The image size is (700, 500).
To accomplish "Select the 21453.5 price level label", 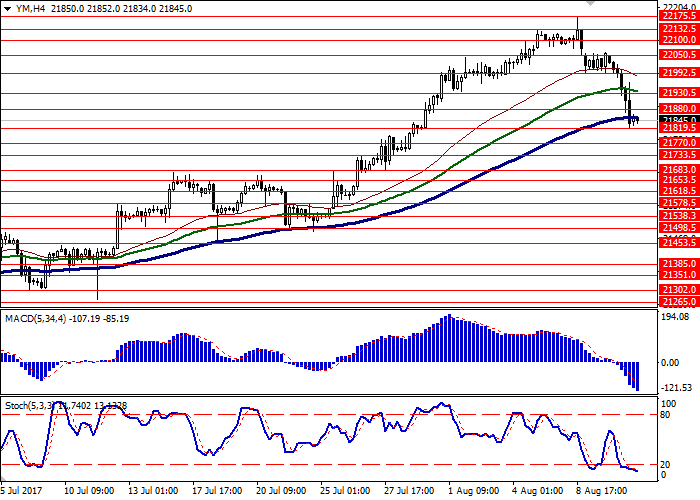I will 679,242.
